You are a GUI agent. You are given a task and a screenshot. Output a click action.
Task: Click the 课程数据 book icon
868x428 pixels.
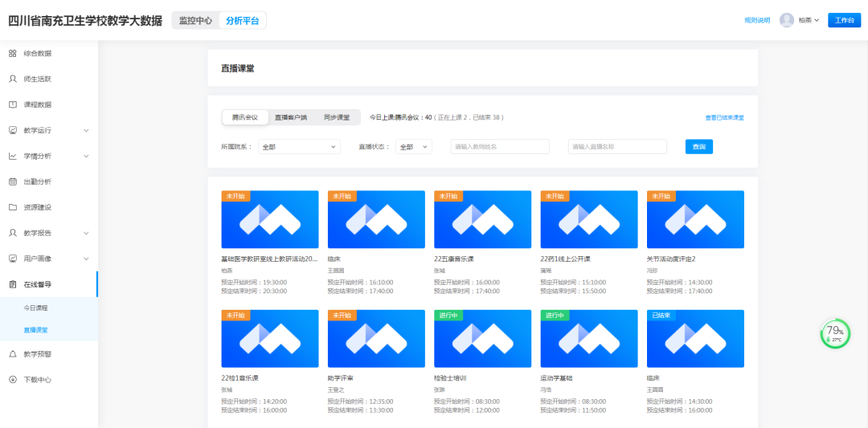[13, 104]
